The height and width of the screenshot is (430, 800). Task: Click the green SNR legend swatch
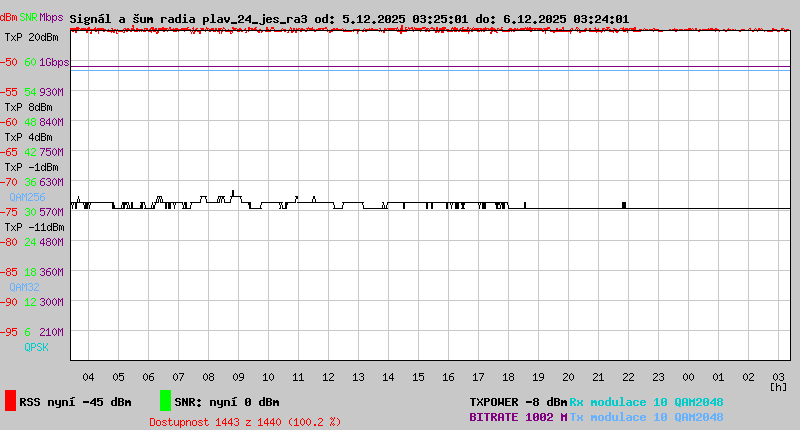pyautogui.click(x=165, y=401)
